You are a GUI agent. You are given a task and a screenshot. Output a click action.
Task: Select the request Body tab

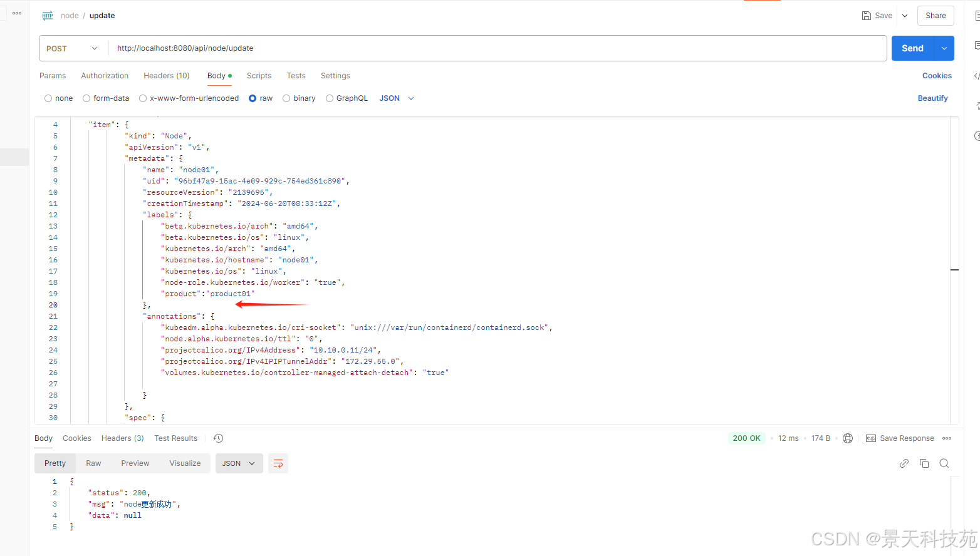click(219, 76)
